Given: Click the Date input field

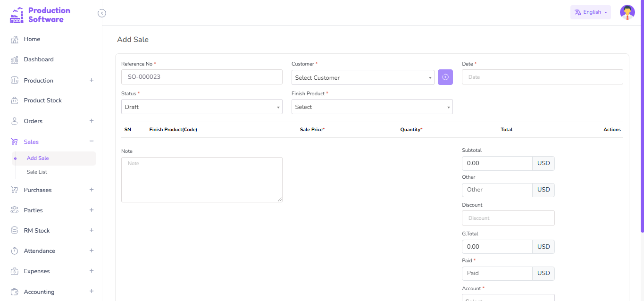Looking at the screenshot, I should click(542, 77).
